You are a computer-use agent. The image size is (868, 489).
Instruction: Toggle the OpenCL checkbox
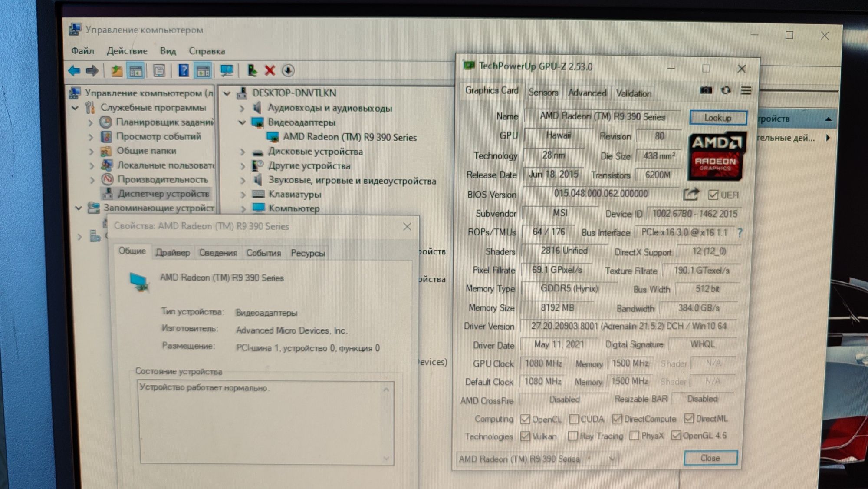(525, 419)
